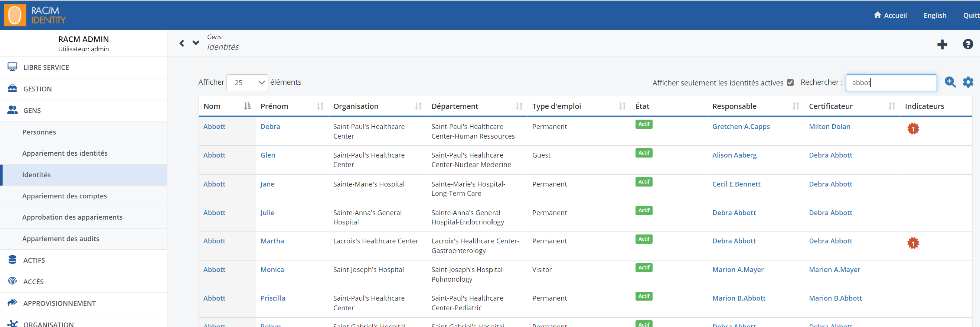Click the search magnifier icon
The height and width of the screenshot is (327, 980).
[950, 82]
